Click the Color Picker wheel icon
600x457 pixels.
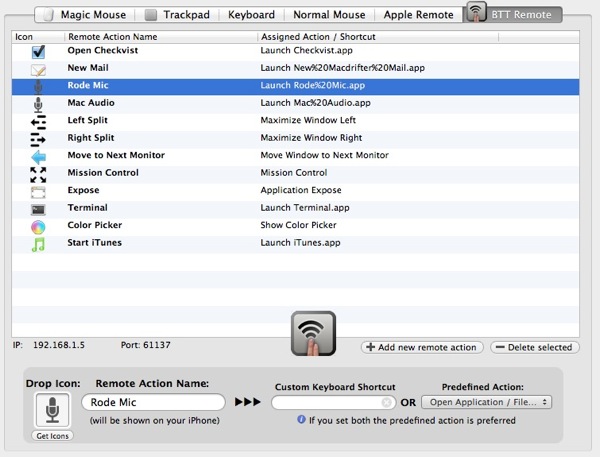tap(38, 227)
